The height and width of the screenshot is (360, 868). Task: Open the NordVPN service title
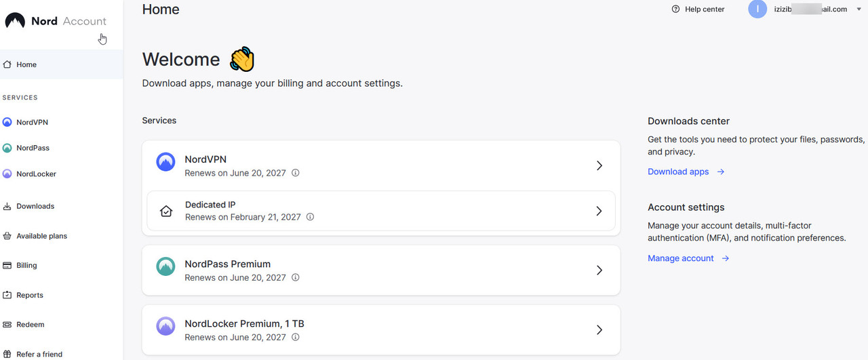[x=205, y=159]
